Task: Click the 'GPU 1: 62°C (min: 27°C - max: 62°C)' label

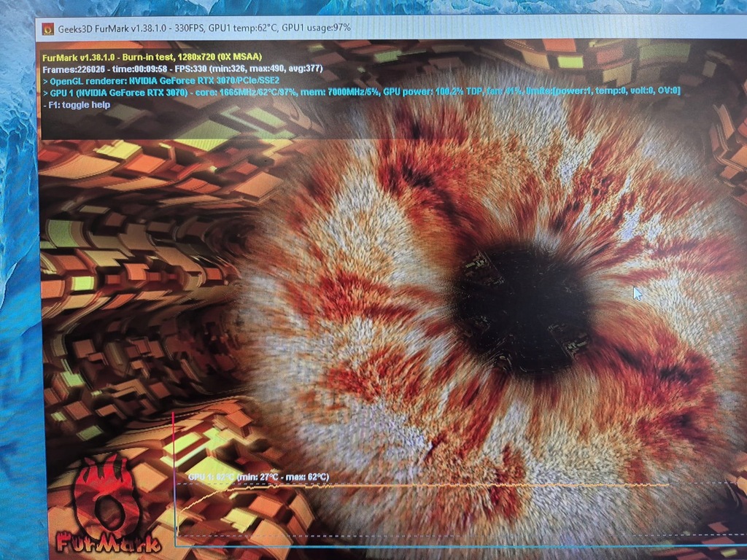Action: [258, 477]
